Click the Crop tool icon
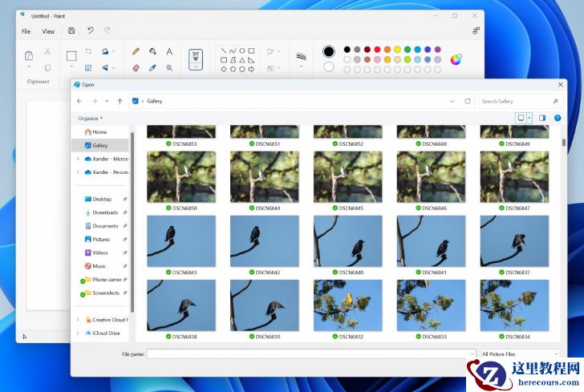This screenshot has height=392, width=584. (88, 51)
